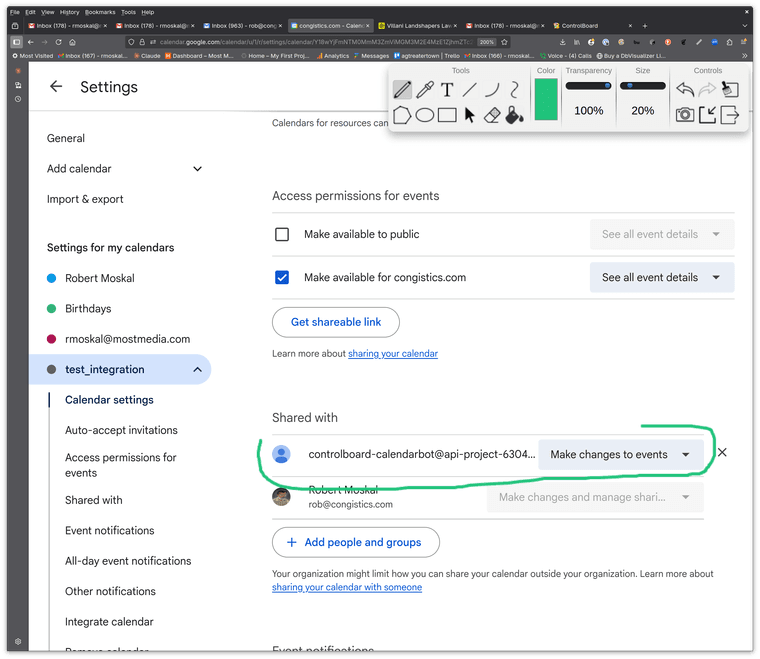The image size is (760, 659).
Task: Pick the ellipse shape tool
Action: [425, 115]
